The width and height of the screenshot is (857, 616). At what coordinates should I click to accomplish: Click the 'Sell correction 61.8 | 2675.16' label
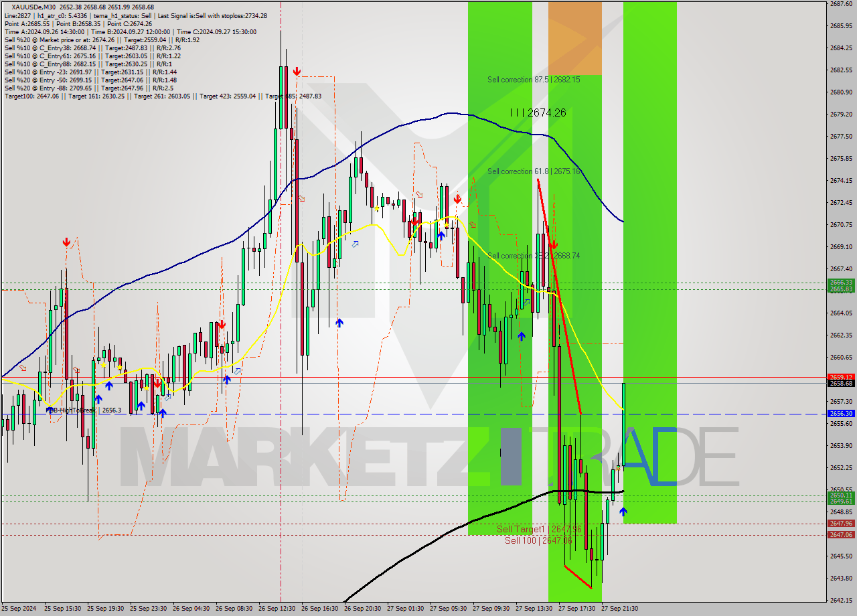(534, 171)
